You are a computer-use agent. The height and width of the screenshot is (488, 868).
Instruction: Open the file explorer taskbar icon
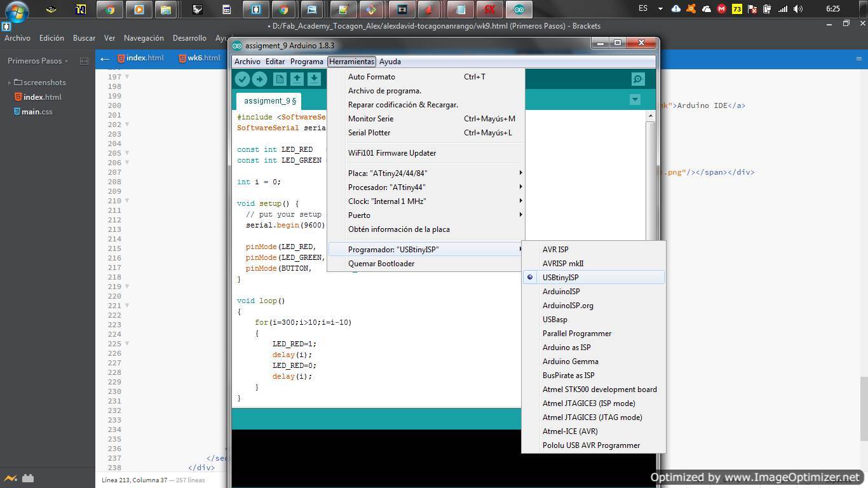point(165,10)
